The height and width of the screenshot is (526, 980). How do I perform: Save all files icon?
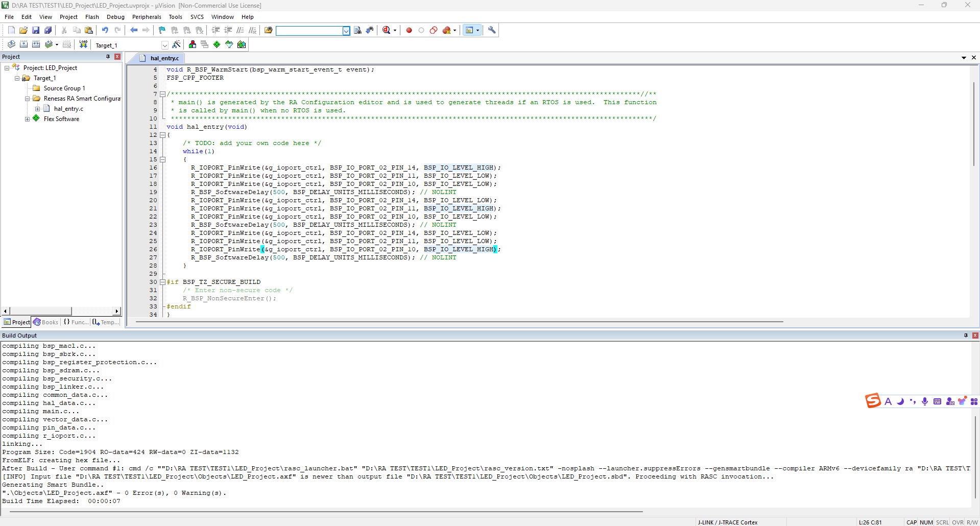[48, 30]
